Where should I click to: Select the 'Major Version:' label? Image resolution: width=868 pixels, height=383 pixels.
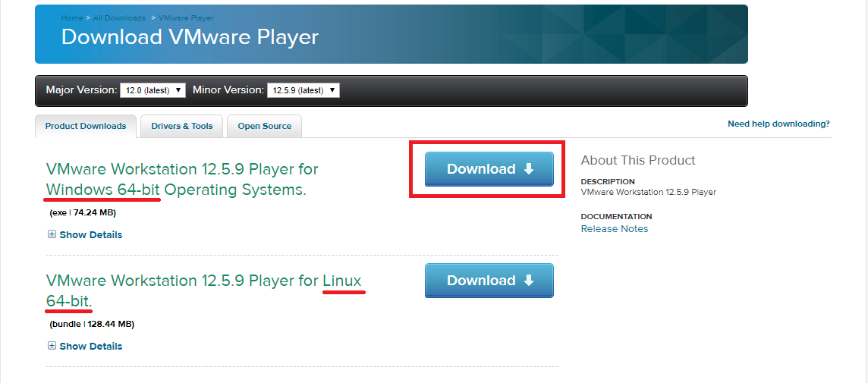click(x=81, y=89)
